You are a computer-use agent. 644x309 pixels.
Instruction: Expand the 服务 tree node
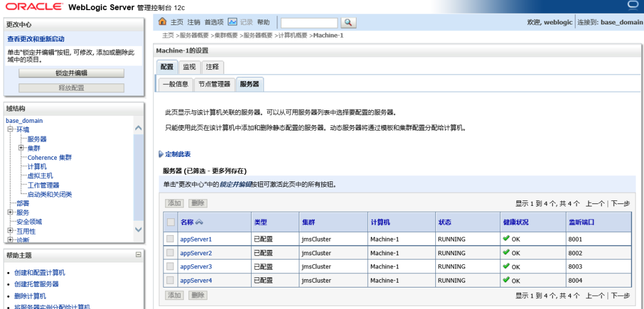[x=10, y=212]
